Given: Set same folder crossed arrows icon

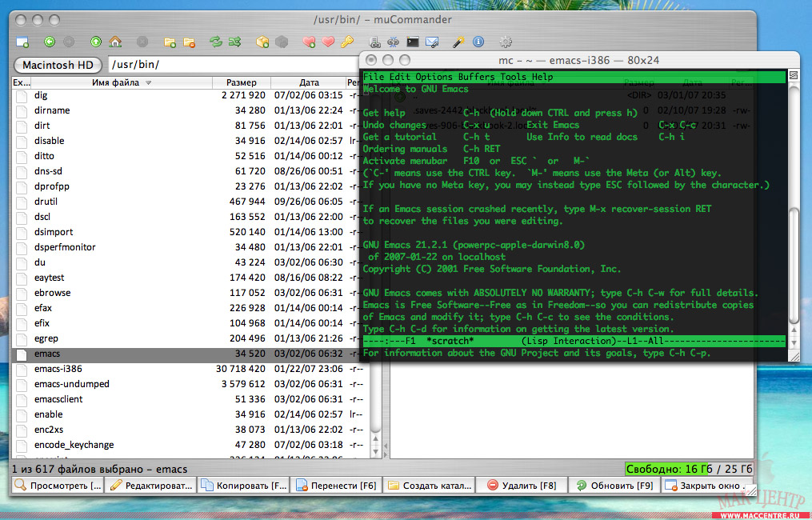Looking at the screenshot, I should click(x=235, y=42).
